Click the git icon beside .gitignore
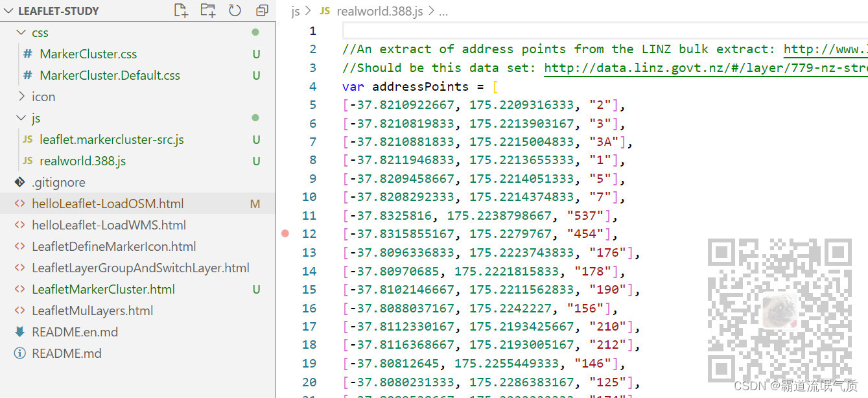 (19, 182)
